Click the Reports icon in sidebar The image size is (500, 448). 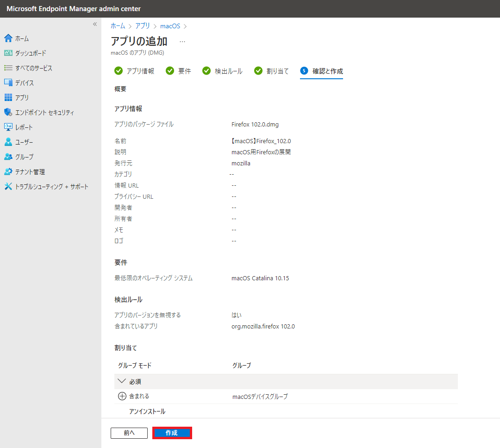tap(8, 127)
